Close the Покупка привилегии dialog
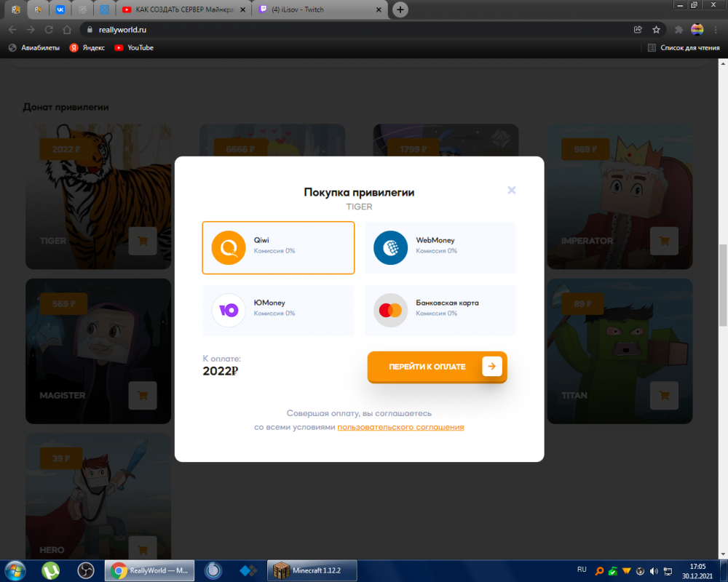Screen dimensions: 728x582 point(512,190)
